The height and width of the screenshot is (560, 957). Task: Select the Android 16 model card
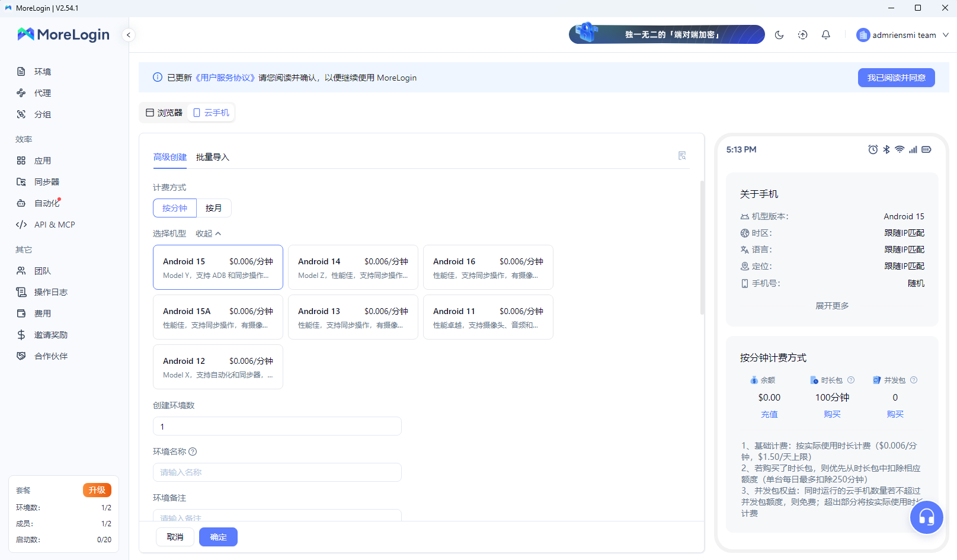tap(488, 267)
